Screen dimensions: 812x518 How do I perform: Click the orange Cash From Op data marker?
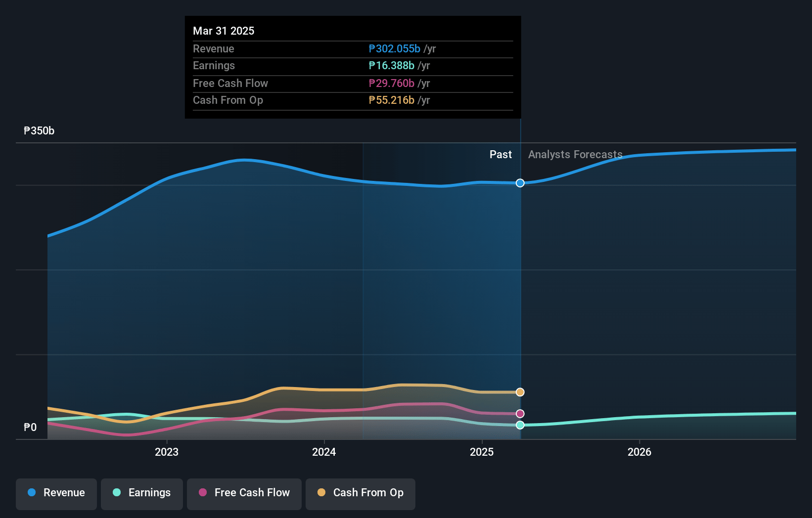pos(520,392)
